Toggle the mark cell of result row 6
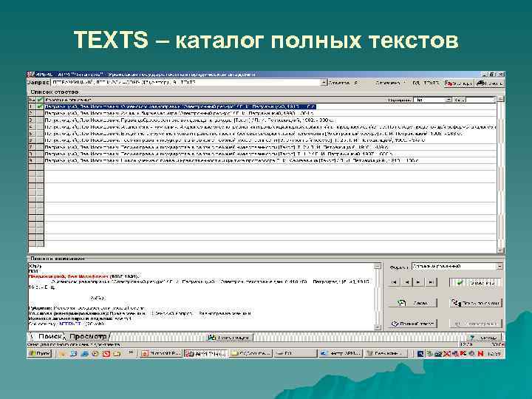 pos(40,140)
